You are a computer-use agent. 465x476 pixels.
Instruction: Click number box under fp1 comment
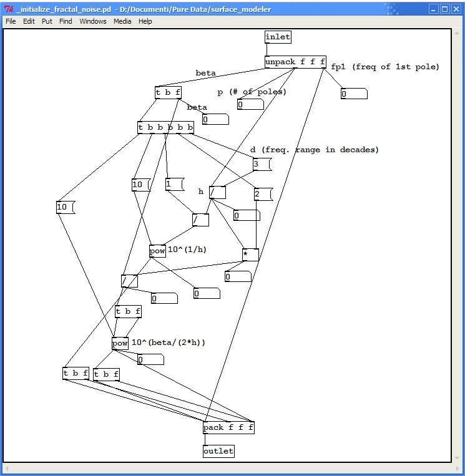[354, 94]
